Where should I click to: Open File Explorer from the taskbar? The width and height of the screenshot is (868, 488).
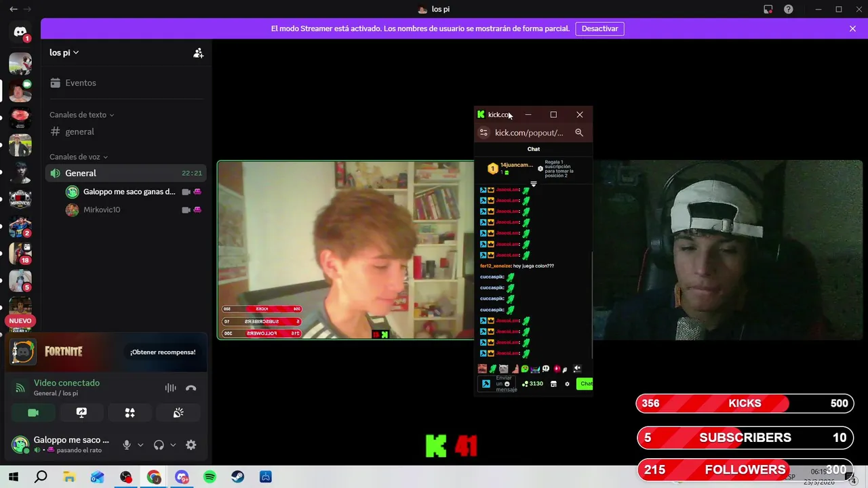point(69,477)
